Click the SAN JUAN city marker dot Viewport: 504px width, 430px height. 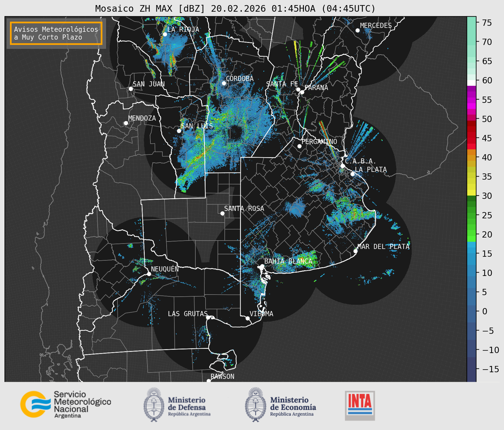[131, 89]
